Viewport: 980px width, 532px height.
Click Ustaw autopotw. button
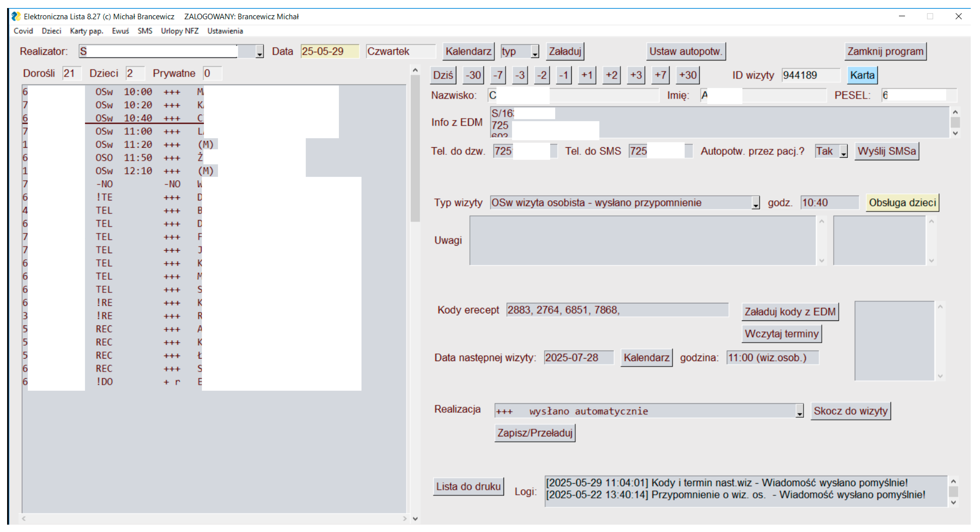(x=686, y=51)
